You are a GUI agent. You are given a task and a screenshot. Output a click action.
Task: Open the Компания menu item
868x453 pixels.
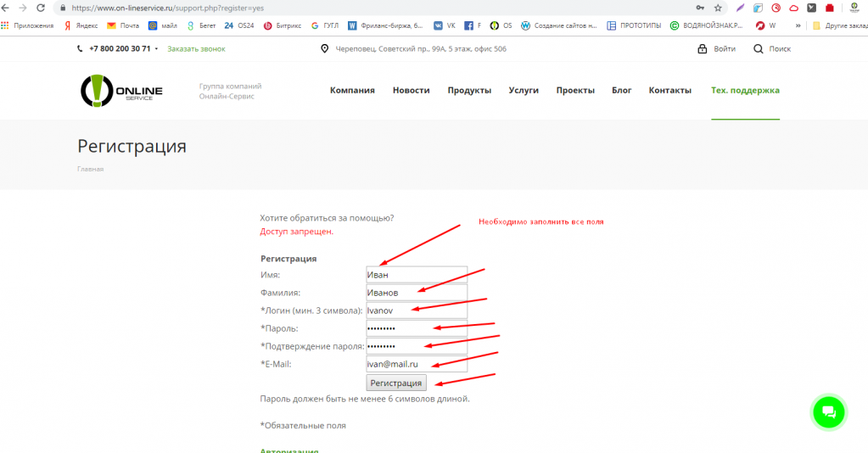pos(352,90)
